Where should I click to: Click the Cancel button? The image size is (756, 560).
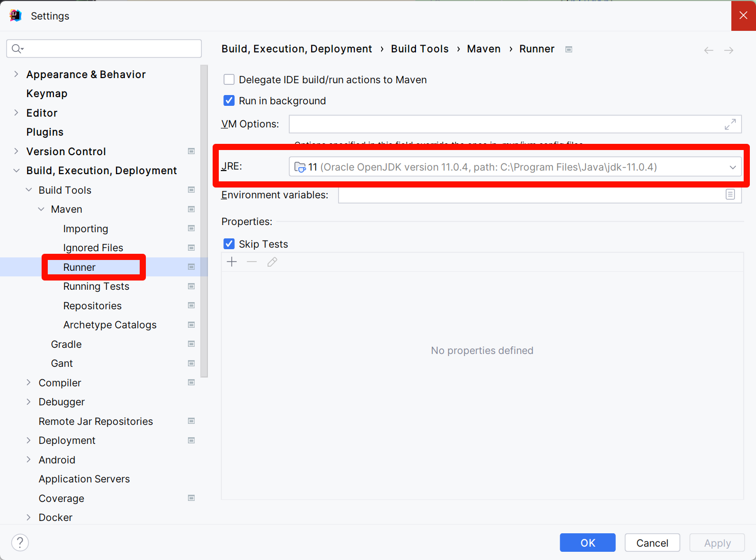[x=652, y=543]
